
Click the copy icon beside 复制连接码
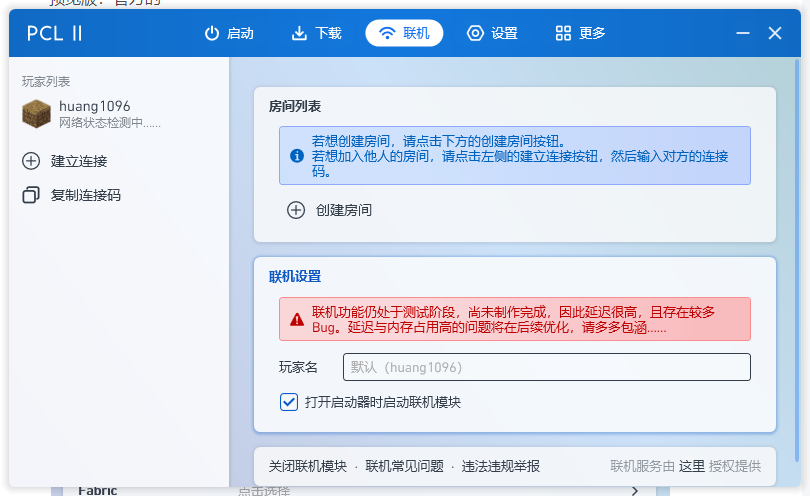pos(31,195)
